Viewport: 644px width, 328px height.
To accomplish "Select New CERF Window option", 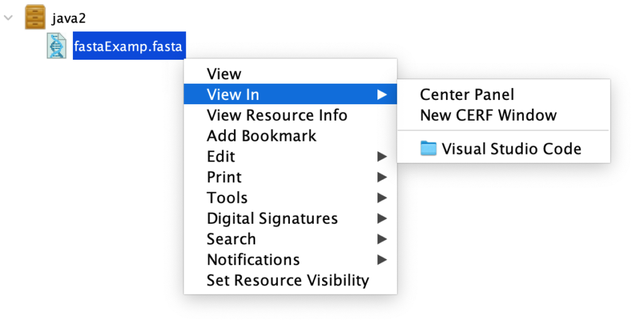I will point(488,116).
